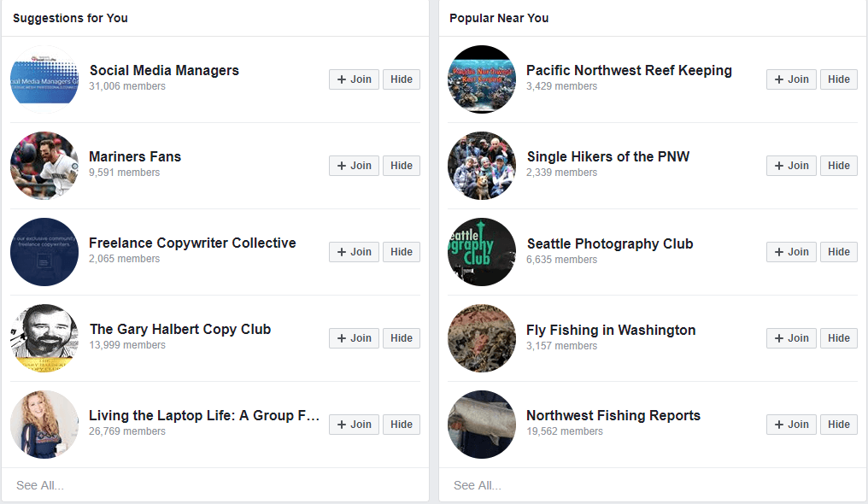The width and height of the screenshot is (868, 504).
Task: Hide the Seattle Photography Club suggestion
Action: [838, 251]
